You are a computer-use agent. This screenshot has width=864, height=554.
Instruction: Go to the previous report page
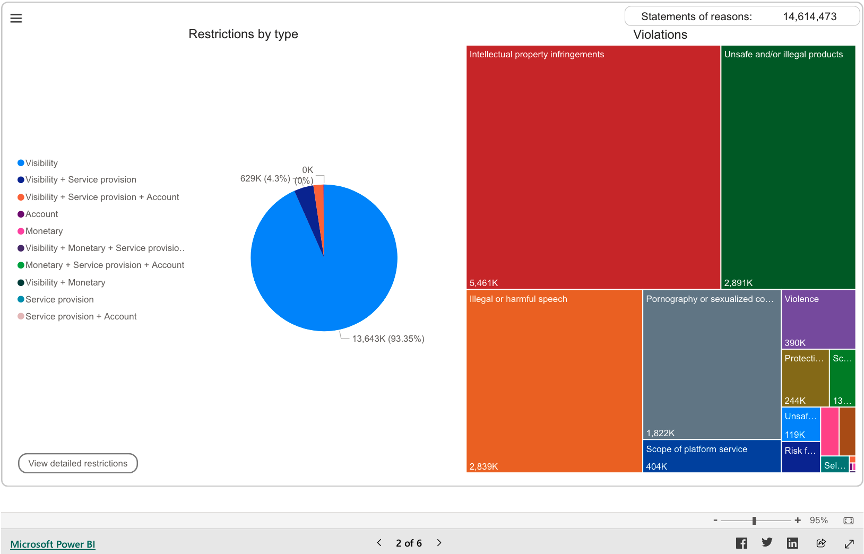click(x=379, y=543)
